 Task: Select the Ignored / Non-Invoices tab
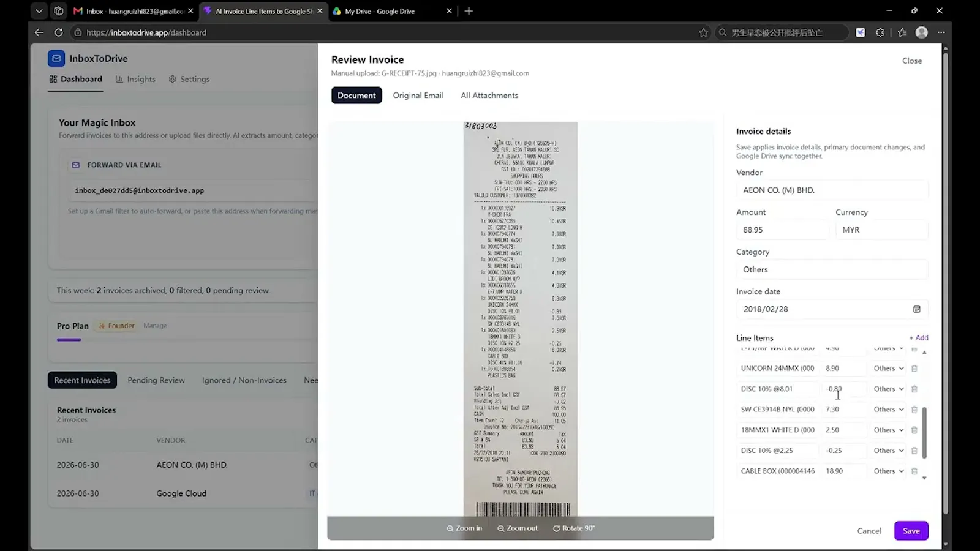click(244, 380)
